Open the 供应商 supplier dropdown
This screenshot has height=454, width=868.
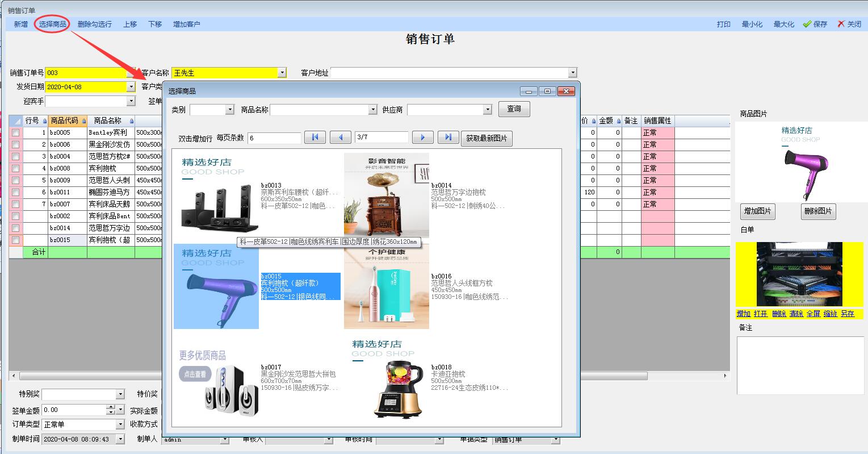click(x=487, y=110)
